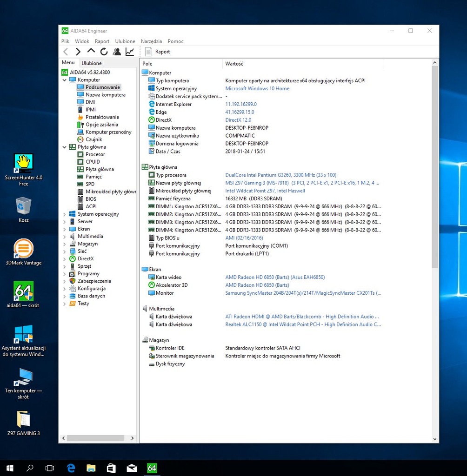This screenshot has width=467, height=476.
Task: Select Ten komputer — skrót icon
Action: [23, 383]
